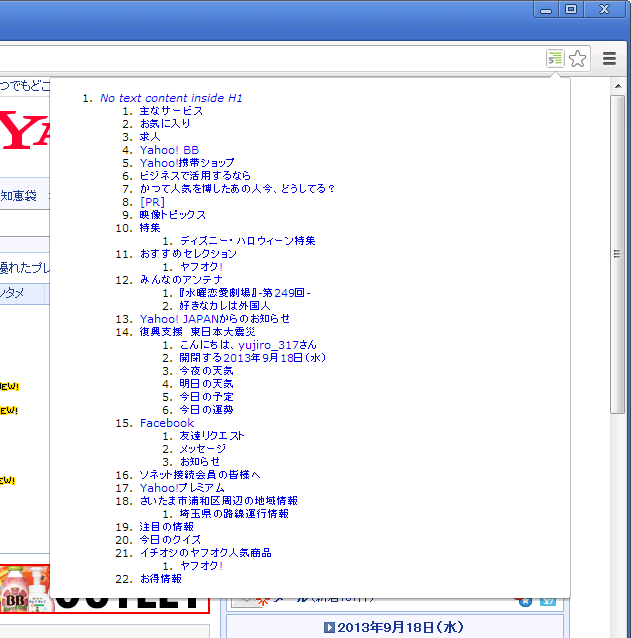Jump to heading かつて人気を博したあの人

pyautogui.click(x=237, y=189)
